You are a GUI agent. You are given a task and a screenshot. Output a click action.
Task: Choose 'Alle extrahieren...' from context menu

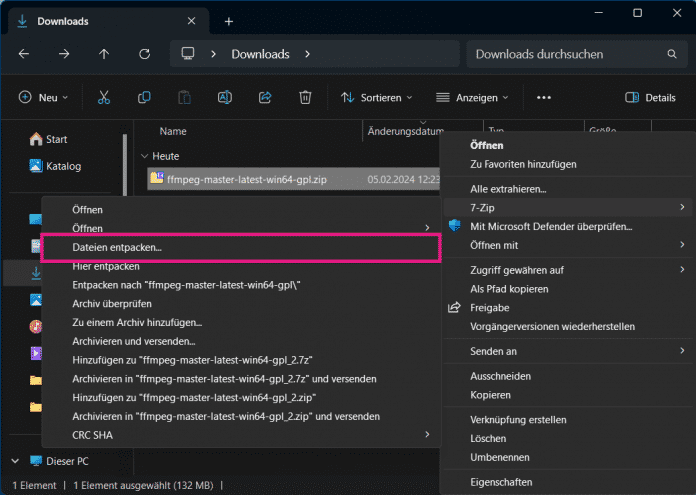tap(510, 188)
